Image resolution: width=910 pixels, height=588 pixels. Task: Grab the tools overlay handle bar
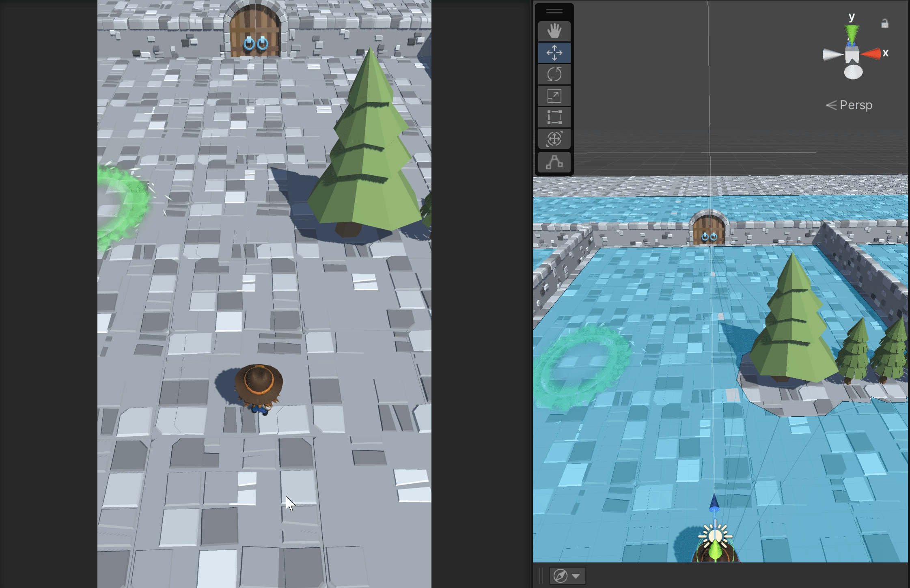554,11
